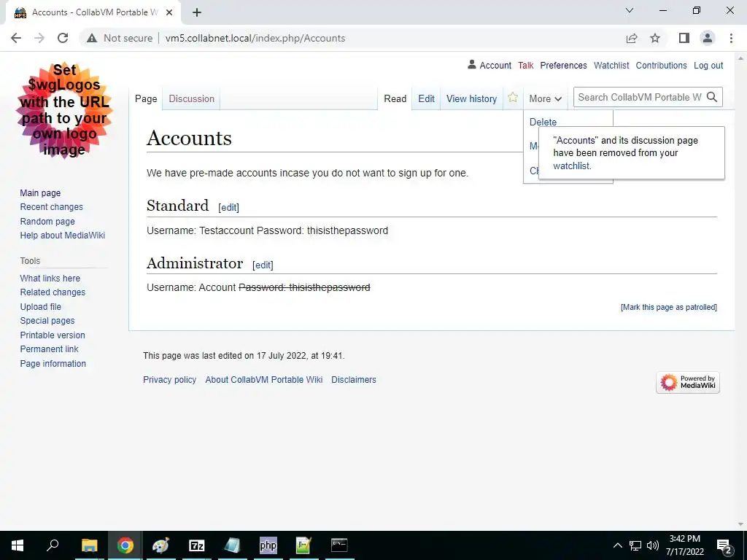The image size is (747, 560).
Task: Open Related changes tool
Action: pyautogui.click(x=53, y=292)
